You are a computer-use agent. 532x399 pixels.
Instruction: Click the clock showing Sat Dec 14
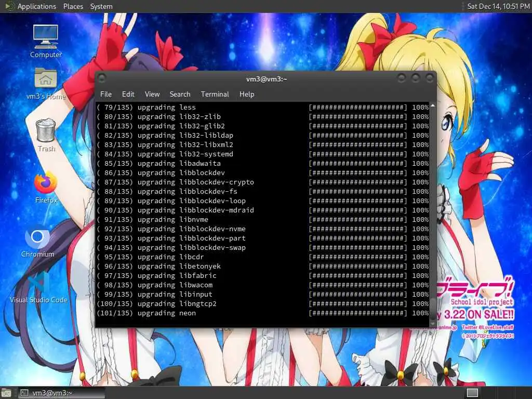498,6
